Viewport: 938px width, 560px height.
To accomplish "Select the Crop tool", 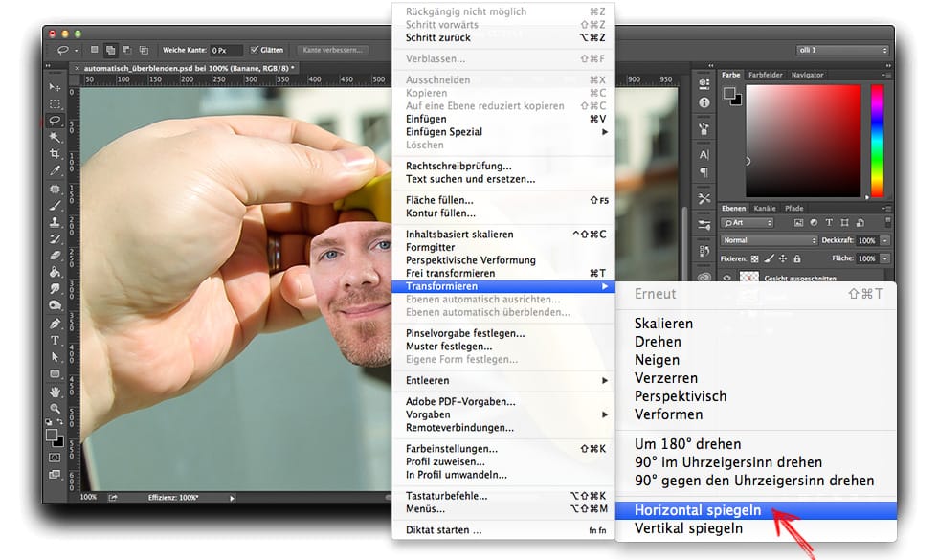I will point(55,154).
